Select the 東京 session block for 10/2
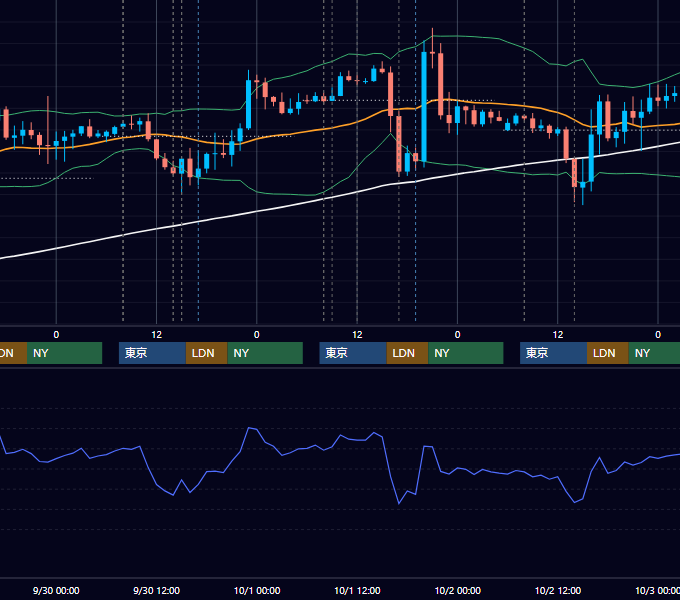Image resolution: width=680 pixels, height=600 pixels. 553,353
